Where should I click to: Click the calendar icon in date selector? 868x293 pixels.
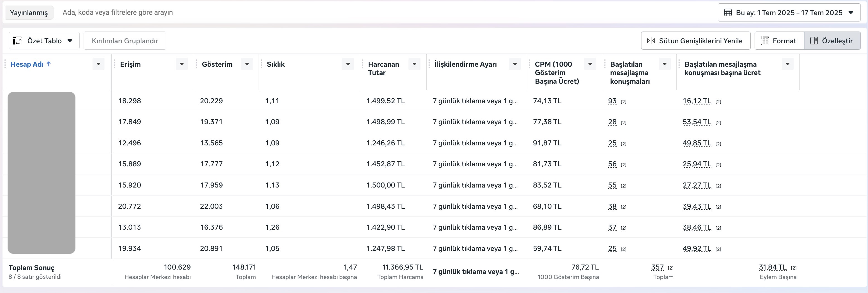tap(728, 13)
